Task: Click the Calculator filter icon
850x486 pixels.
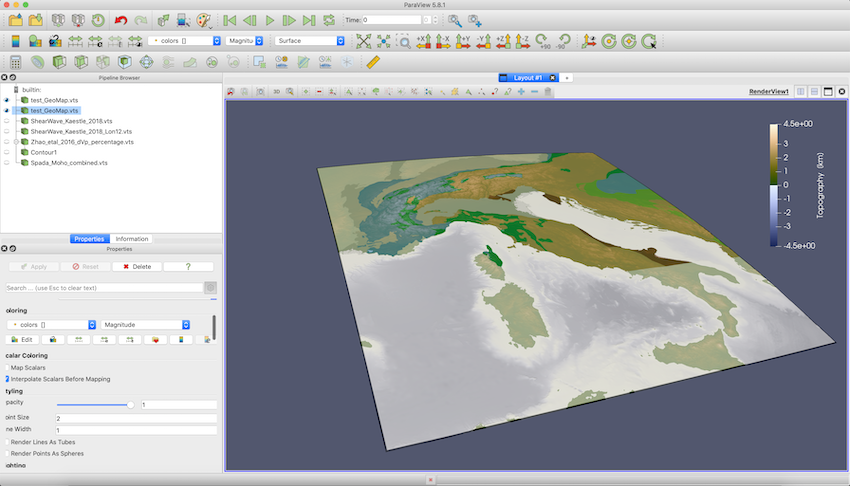Action: tap(15, 62)
